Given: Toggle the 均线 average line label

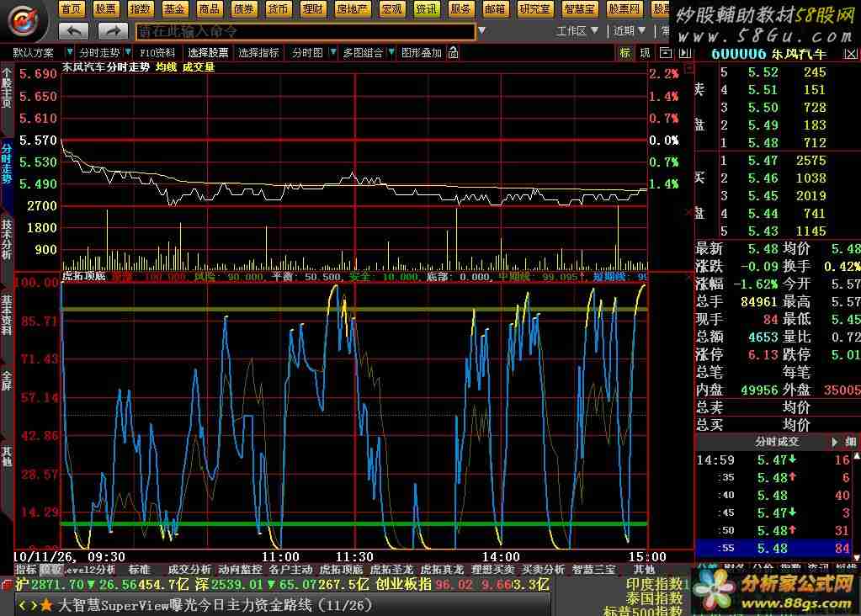Looking at the screenshot, I should pyautogui.click(x=166, y=67).
